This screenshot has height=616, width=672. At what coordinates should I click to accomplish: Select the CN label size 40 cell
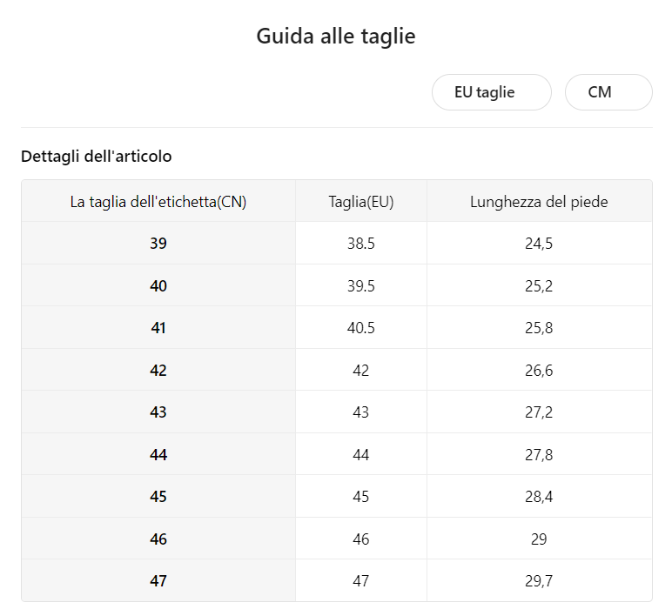click(158, 285)
